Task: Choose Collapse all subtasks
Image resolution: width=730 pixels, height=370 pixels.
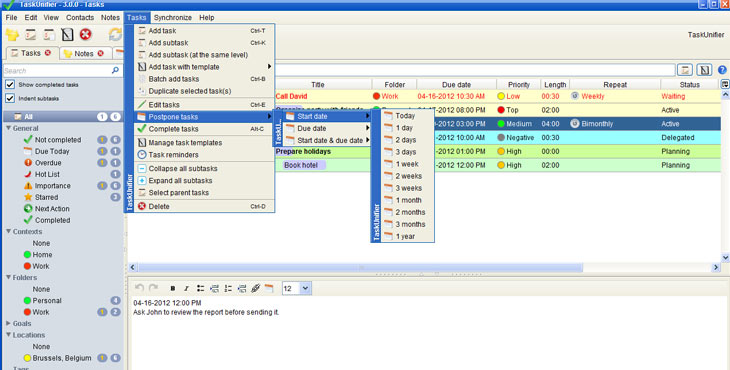Action: coord(204,168)
